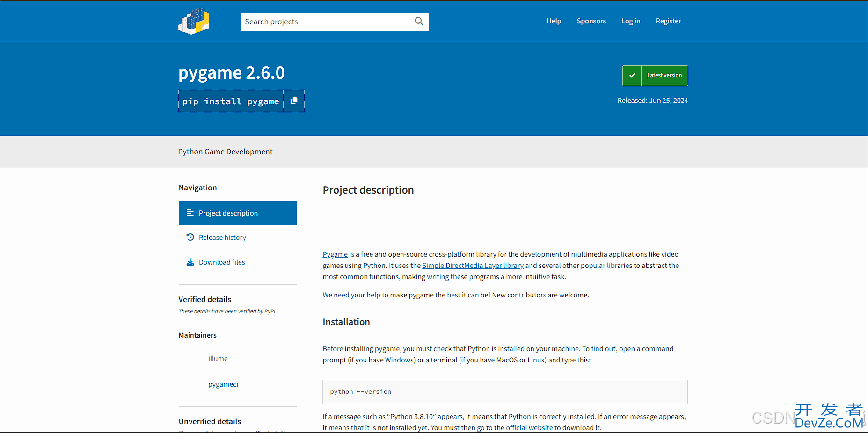Open the PyPI logo home link
This screenshot has width=868, height=433.
pyautogui.click(x=193, y=22)
